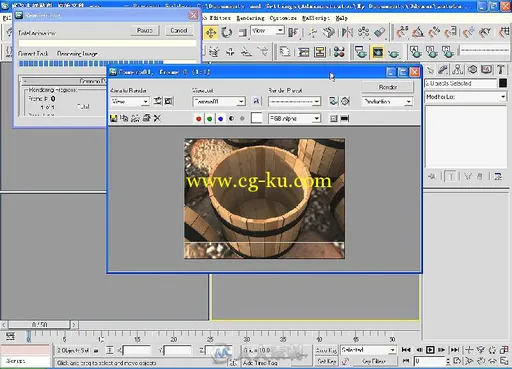Click Pause in the rendering dialog
Viewport: 512px width, 369px height.
click(x=144, y=31)
